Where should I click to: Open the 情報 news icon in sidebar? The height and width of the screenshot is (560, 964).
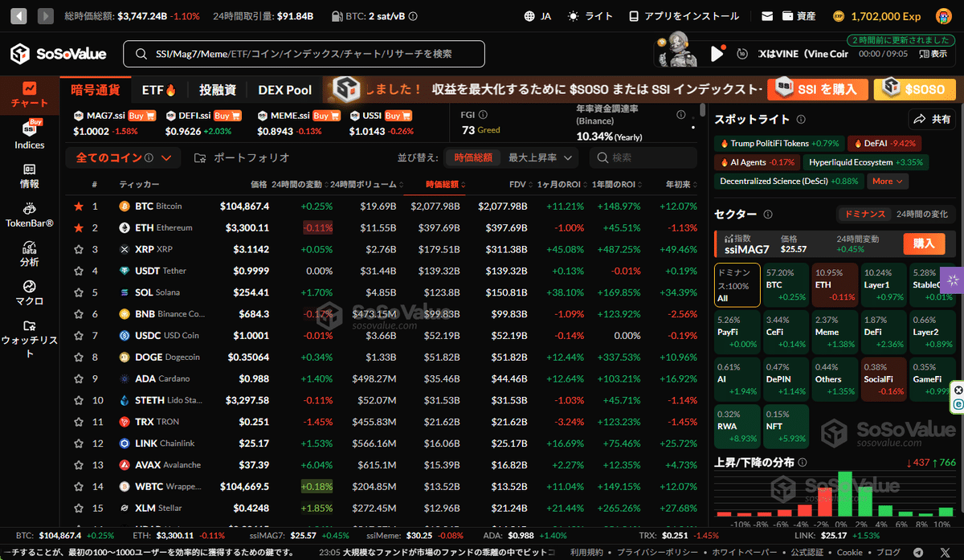[29, 170]
